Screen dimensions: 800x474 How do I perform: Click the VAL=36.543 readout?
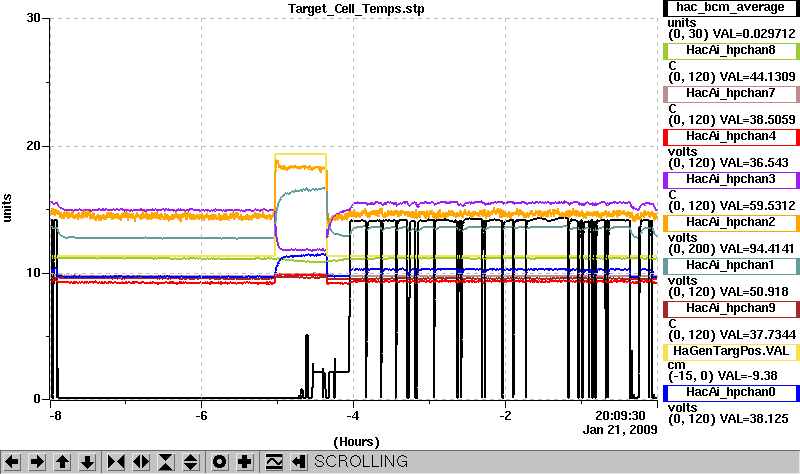[x=754, y=163]
